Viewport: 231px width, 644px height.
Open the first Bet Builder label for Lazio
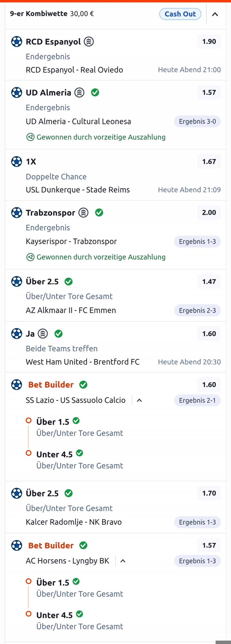tap(51, 385)
